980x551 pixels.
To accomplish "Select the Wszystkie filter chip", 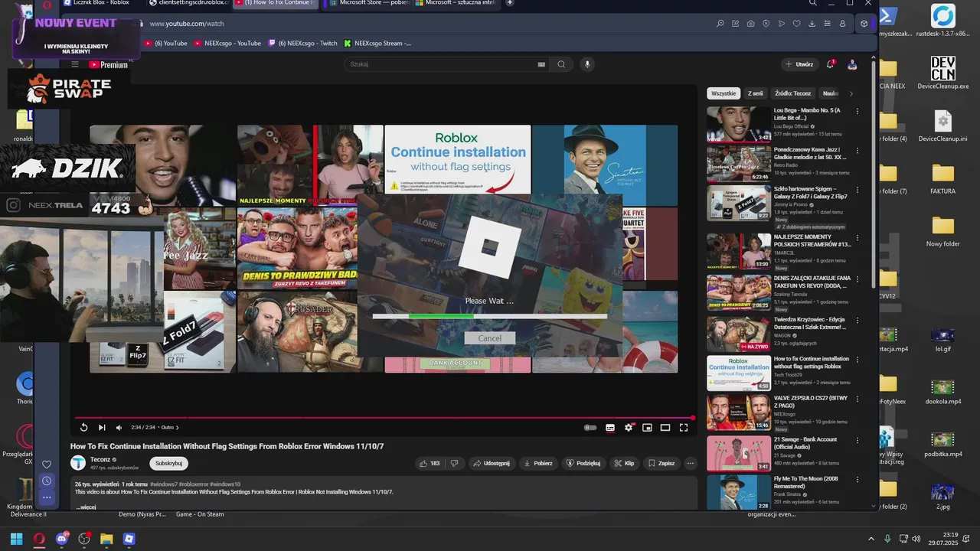I will coord(724,93).
